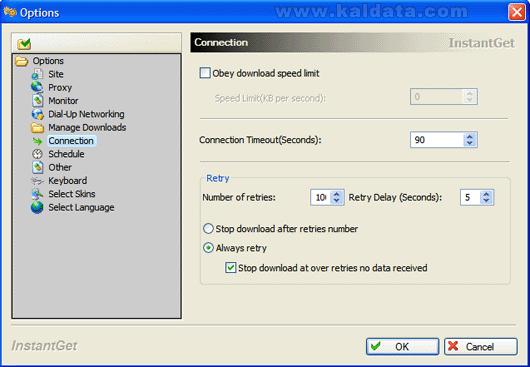Decrease Connection Timeout with down arrow

click(x=469, y=143)
